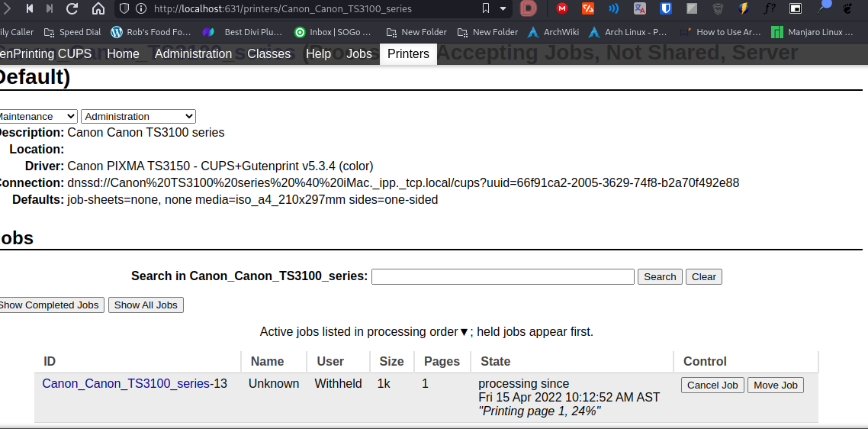Image resolution: width=868 pixels, height=429 pixels.
Task: Open the second New Folder bookmark
Action: point(487,32)
